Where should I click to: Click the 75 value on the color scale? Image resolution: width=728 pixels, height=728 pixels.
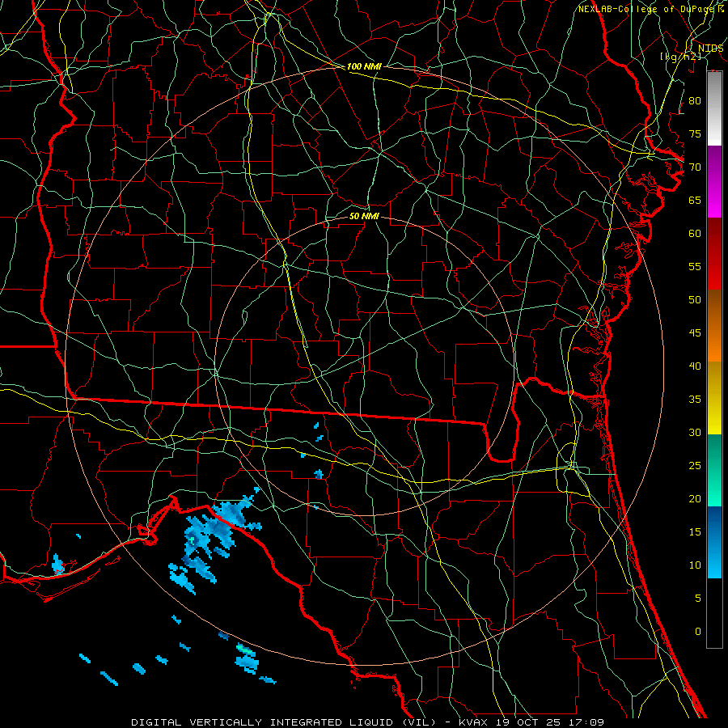point(695,133)
